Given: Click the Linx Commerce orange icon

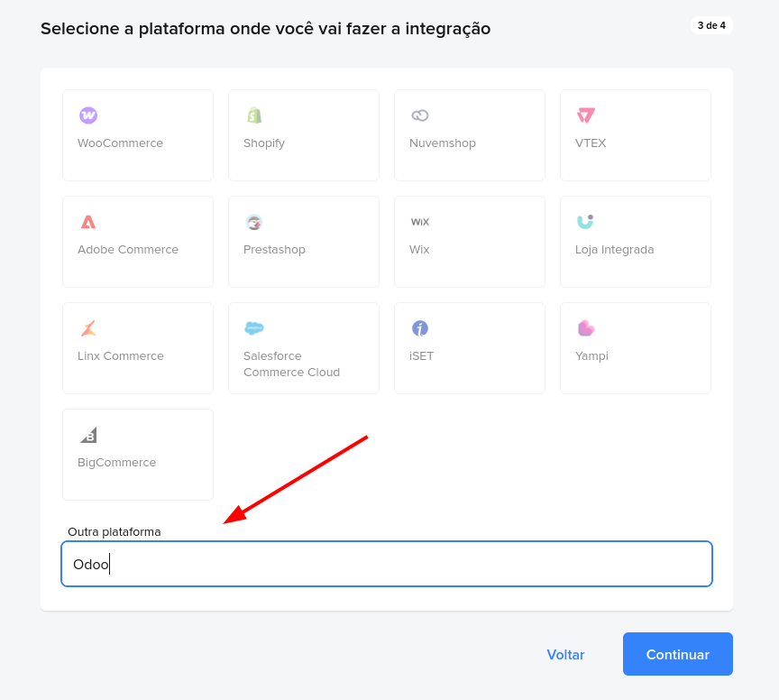Looking at the screenshot, I should 88,328.
